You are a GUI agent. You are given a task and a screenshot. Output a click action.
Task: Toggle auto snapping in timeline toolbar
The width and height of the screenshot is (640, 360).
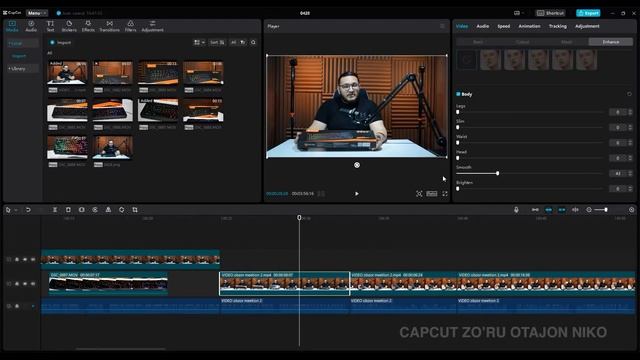tap(549, 210)
